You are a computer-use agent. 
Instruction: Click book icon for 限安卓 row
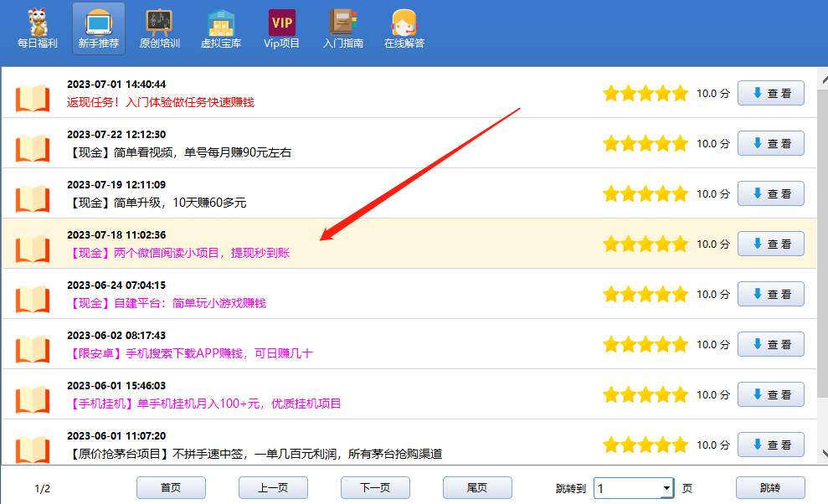tap(32, 348)
